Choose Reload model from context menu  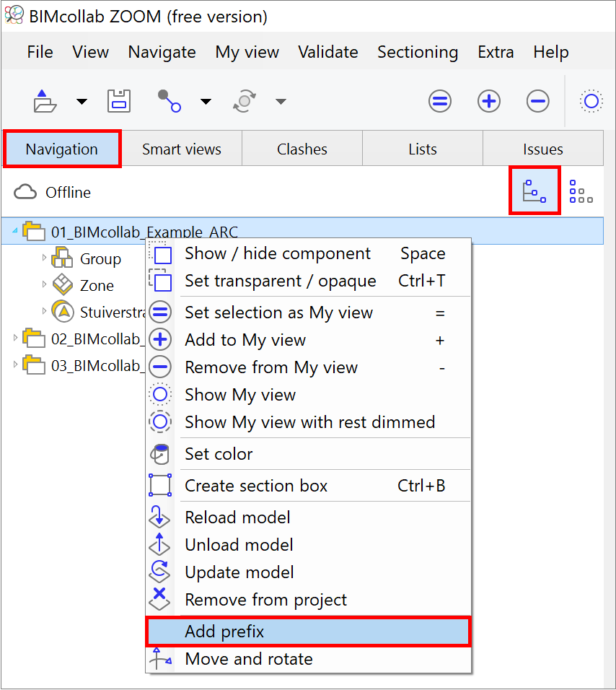click(308, 517)
